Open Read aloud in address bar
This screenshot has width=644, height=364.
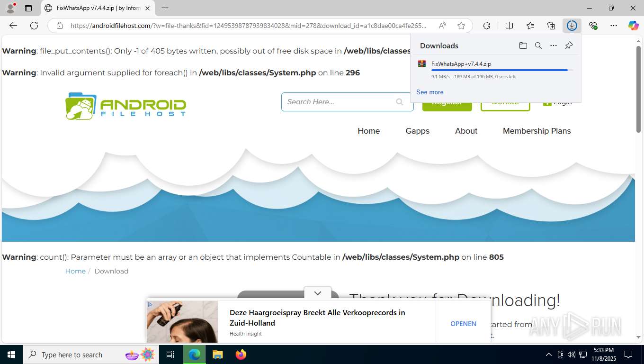tap(442, 26)
